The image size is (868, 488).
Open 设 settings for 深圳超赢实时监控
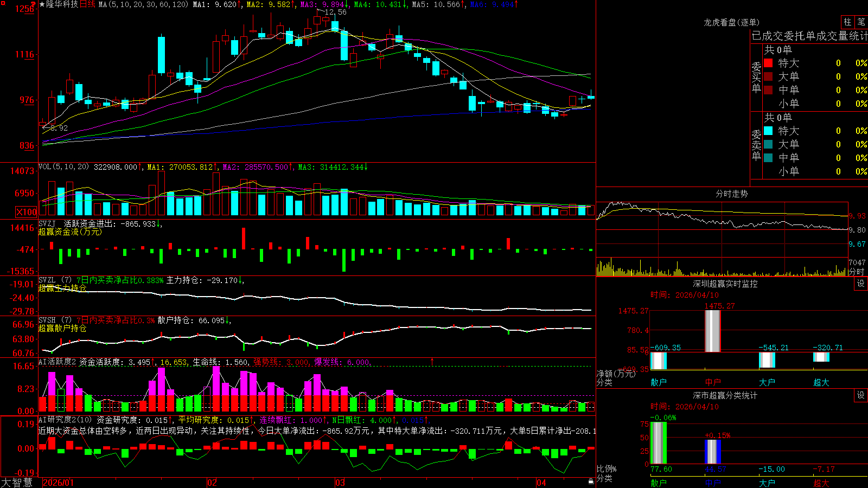tap(861, 284)
